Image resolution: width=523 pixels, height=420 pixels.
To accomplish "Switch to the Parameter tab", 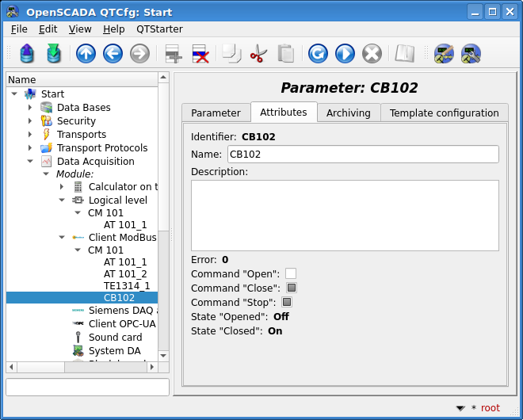I will click(216, 113).
